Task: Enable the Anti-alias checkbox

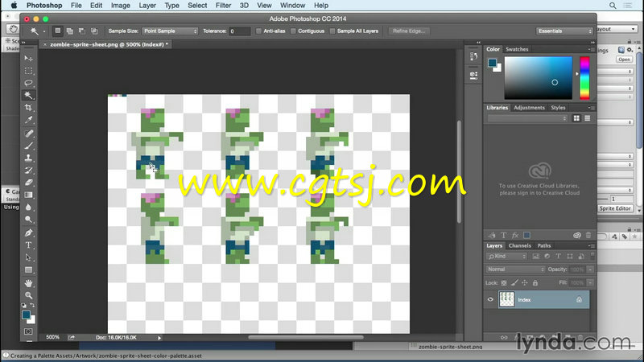Action: click(258, 31)
